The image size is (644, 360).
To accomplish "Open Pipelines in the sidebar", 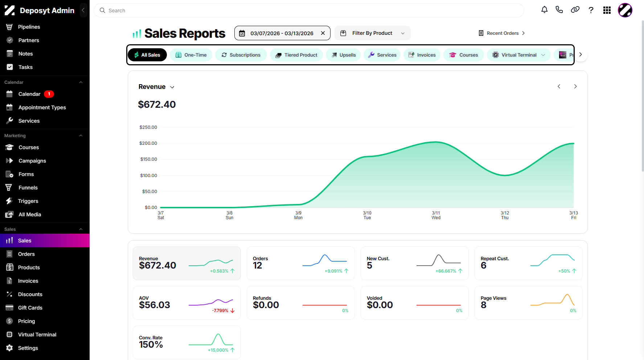I will 45,27.
